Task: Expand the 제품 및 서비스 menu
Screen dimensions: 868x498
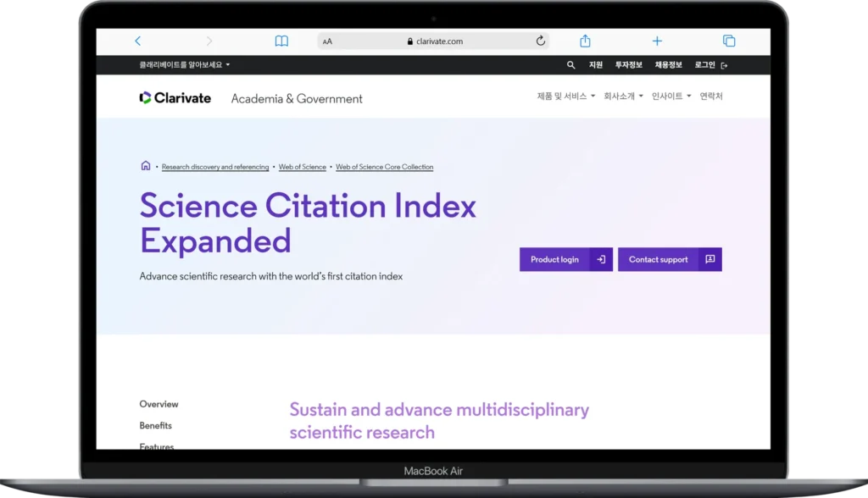Action: point(565,97)
